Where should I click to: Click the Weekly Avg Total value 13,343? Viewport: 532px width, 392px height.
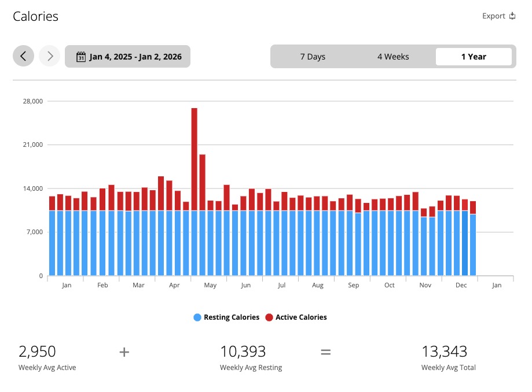pyautogui.click(x=444, y=352)
